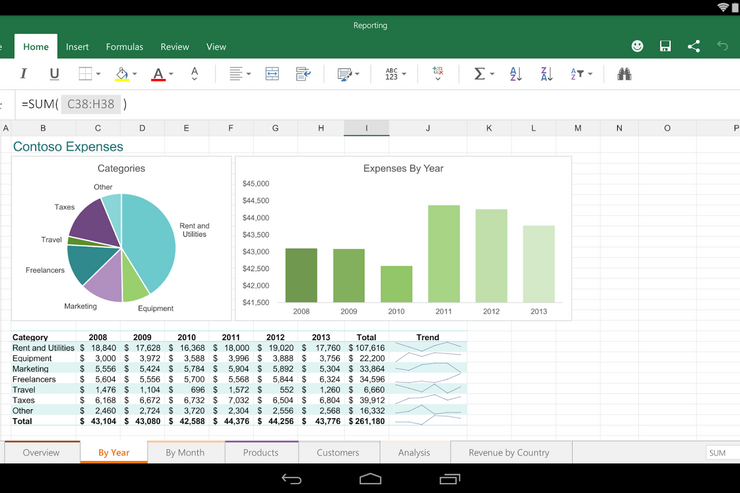This screenshot has height=493, width=740.
Task: Expand AutoSum dropdown arrow
Action: (x=492, y=74)
